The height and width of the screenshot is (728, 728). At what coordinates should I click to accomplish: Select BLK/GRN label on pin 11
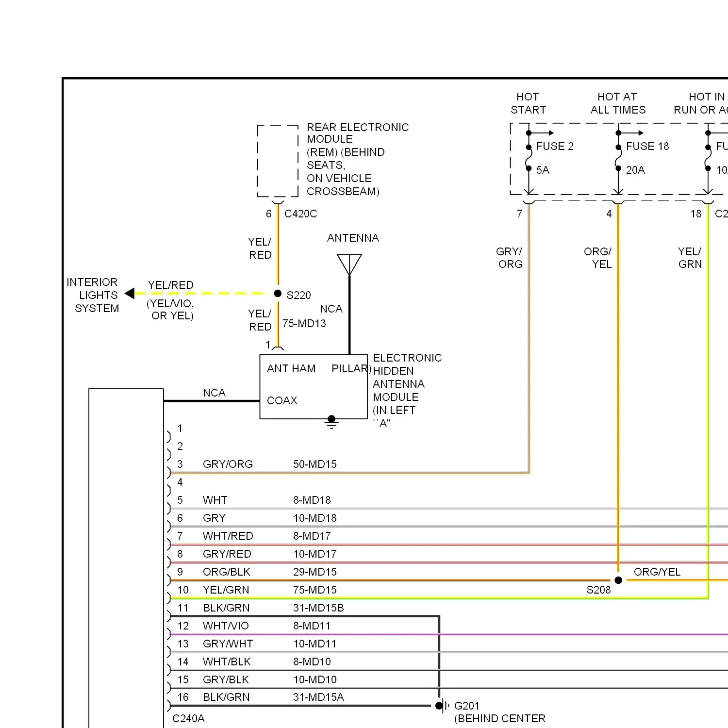click(226, 608)
